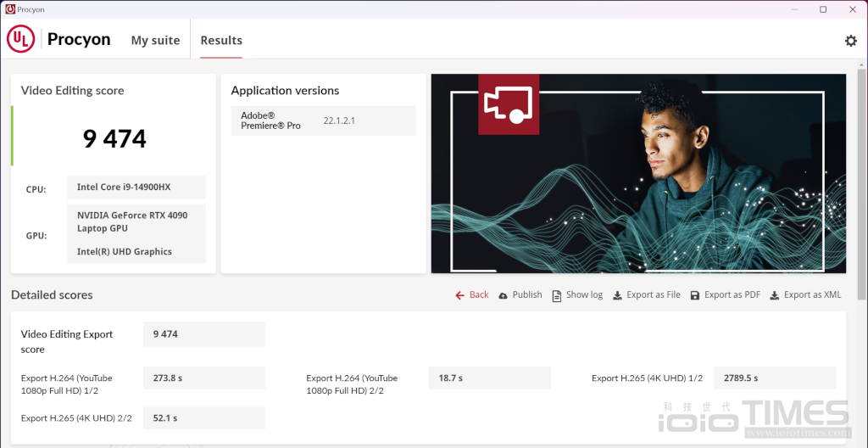Screen dimensions: 868x448
Task: Click the Application versions heading
Action: (x=285, y=91)
